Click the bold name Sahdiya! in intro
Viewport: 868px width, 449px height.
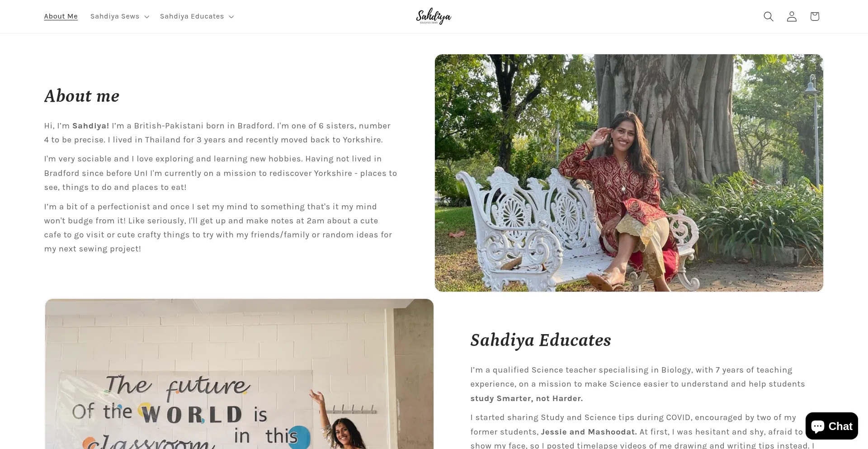91,126
